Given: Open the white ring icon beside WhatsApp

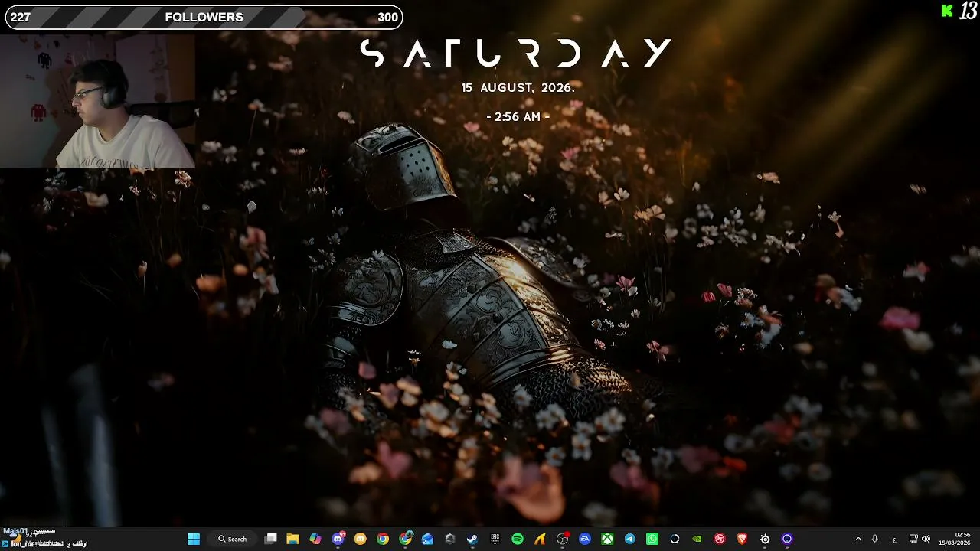Looking at the screenshot, I should [x=675, y=539].
